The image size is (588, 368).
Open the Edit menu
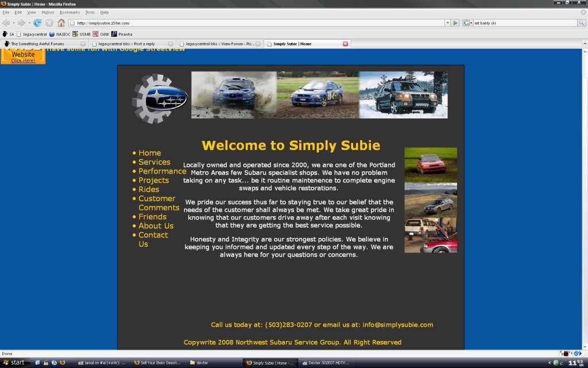tap(18, 13)
